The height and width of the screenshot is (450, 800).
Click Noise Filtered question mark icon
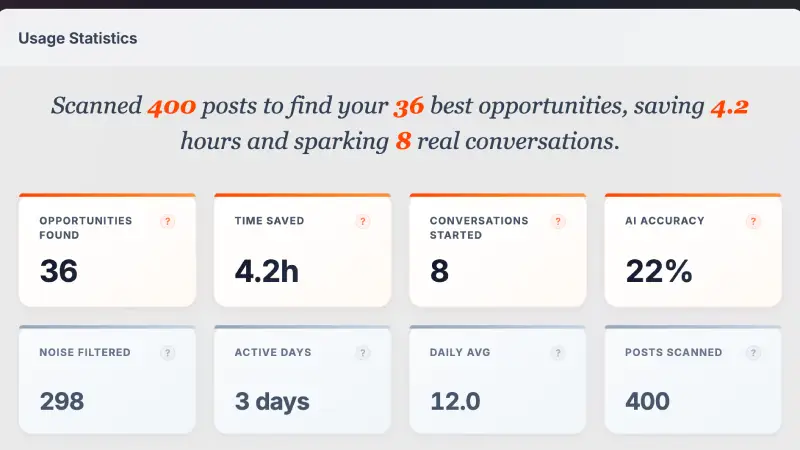click(168, 353)
